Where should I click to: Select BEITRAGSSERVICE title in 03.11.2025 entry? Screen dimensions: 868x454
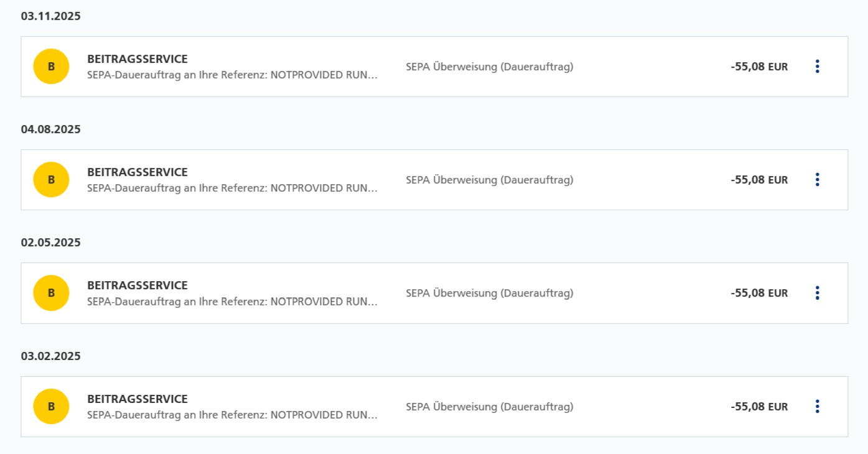(138, 59)
